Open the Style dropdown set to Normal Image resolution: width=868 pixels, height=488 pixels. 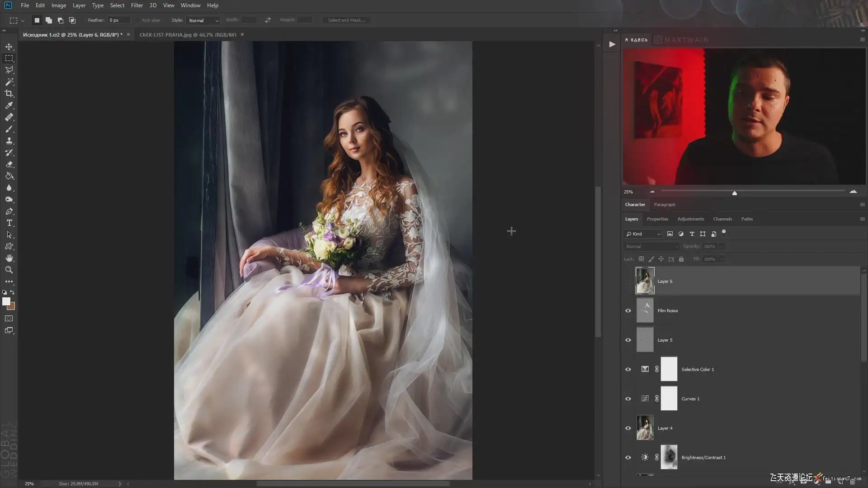203,20
